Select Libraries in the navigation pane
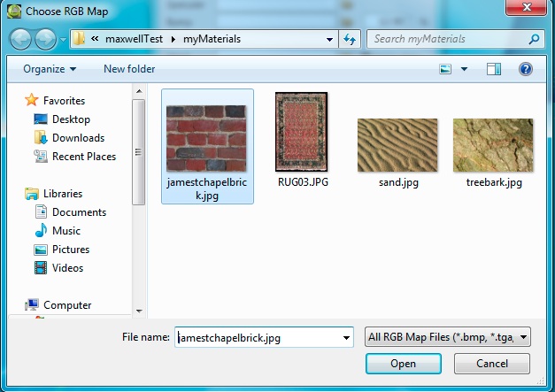Image resolution: width=555 pixels, height=392 pixels. pyautogui.click(x=63, y=194)
